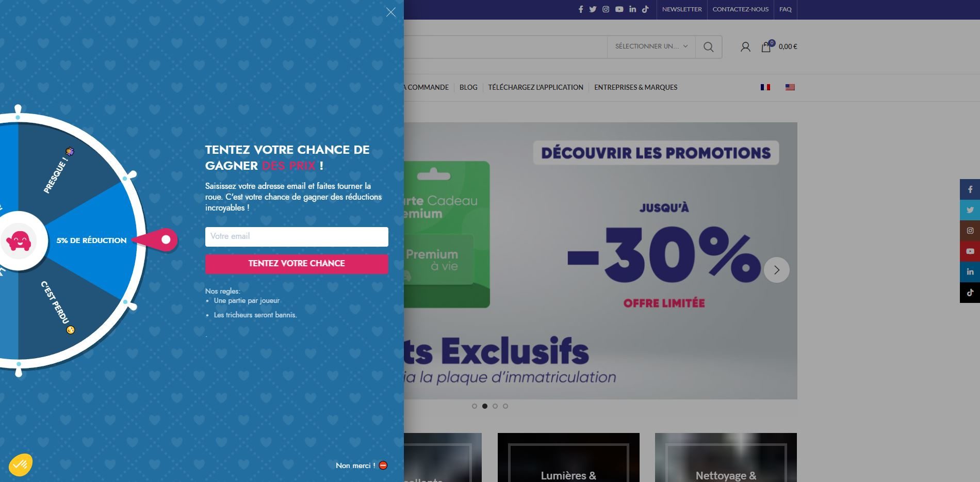The width and height of the screenshot is (980, 482).
Task: Select the fourth carousel dot
Action: tap(505, 406)
